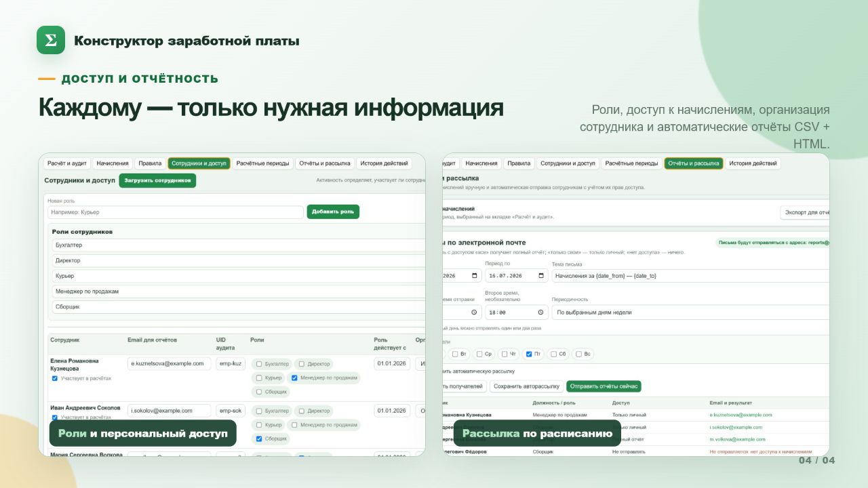Viewport: 868px width, 488px height.
Task: Click the i.sokolov@example.com result link
Action: click(x=736, y=427)
